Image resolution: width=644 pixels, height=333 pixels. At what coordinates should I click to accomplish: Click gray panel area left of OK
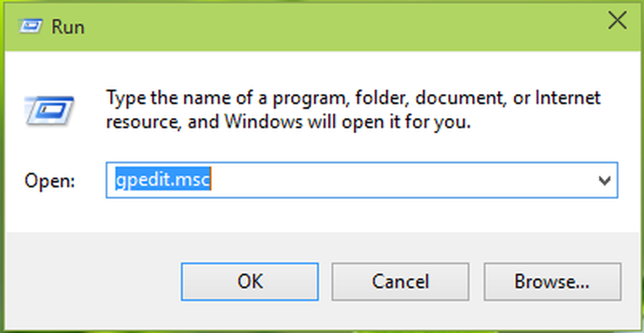[90, 280]
